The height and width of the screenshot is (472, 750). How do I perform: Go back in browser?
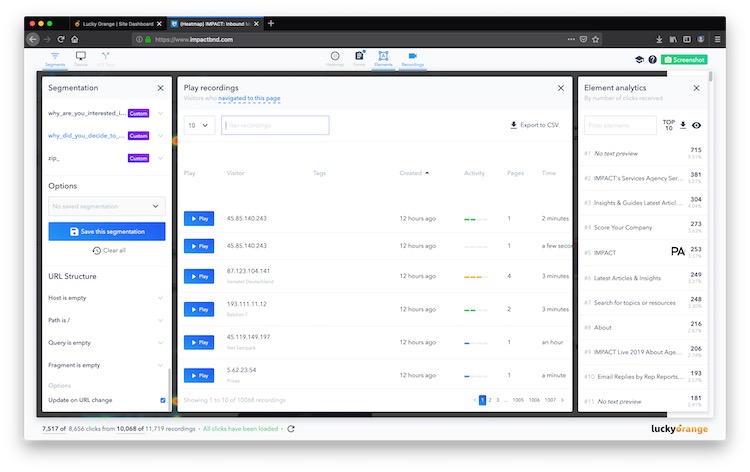[x=33, y=39]
